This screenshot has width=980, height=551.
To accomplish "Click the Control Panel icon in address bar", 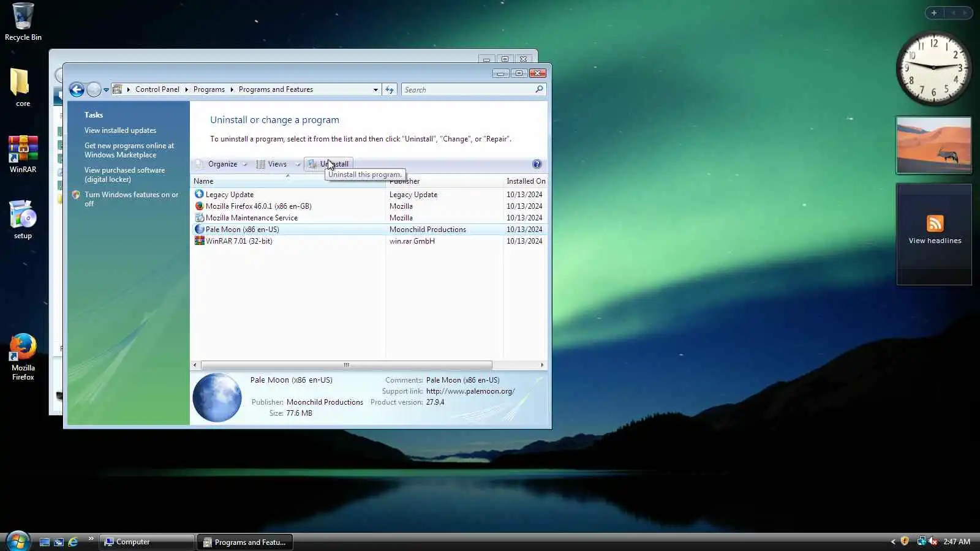I will pos(118,89).
